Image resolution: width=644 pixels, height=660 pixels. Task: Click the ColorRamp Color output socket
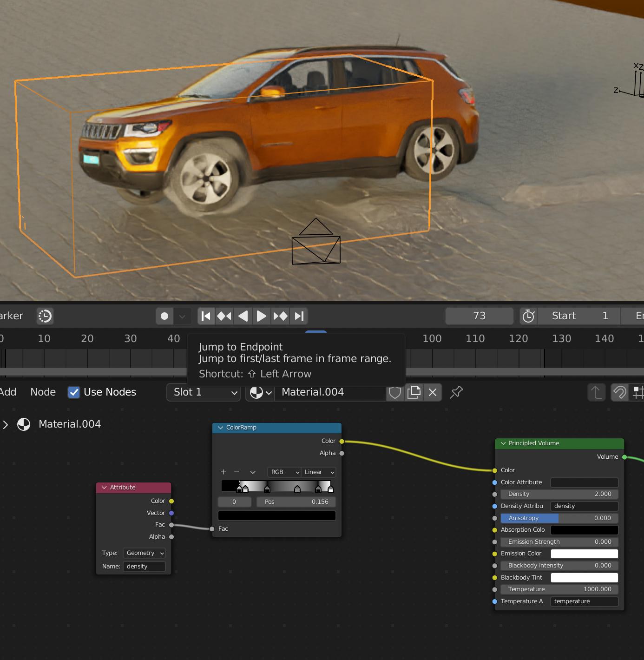[x=342, y=441]
